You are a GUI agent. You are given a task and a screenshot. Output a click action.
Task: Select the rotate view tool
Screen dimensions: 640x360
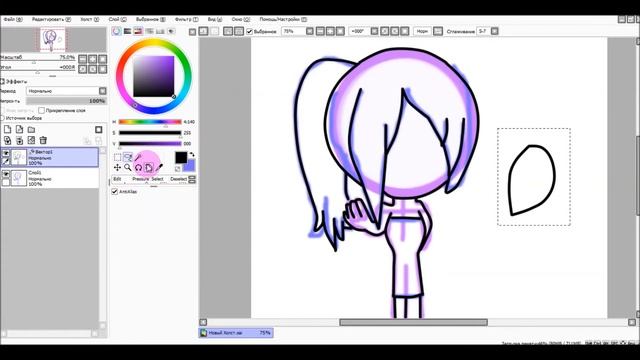point(138,167)
